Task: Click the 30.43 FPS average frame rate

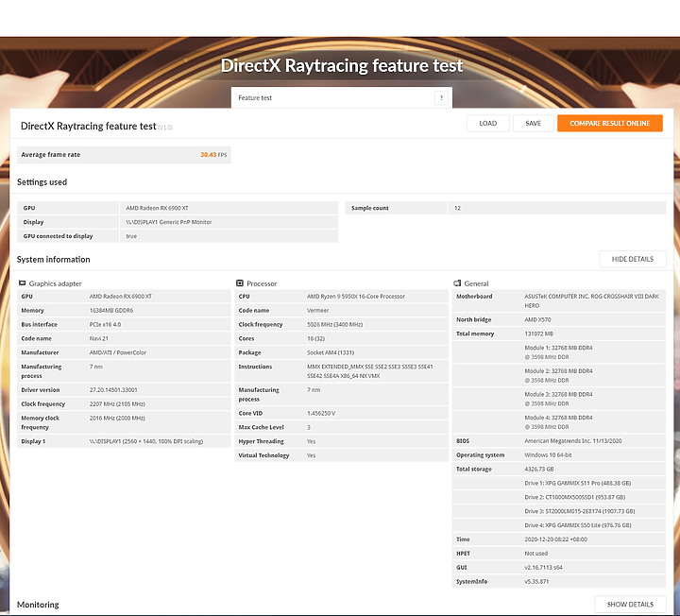Action: tap(213, 154)
